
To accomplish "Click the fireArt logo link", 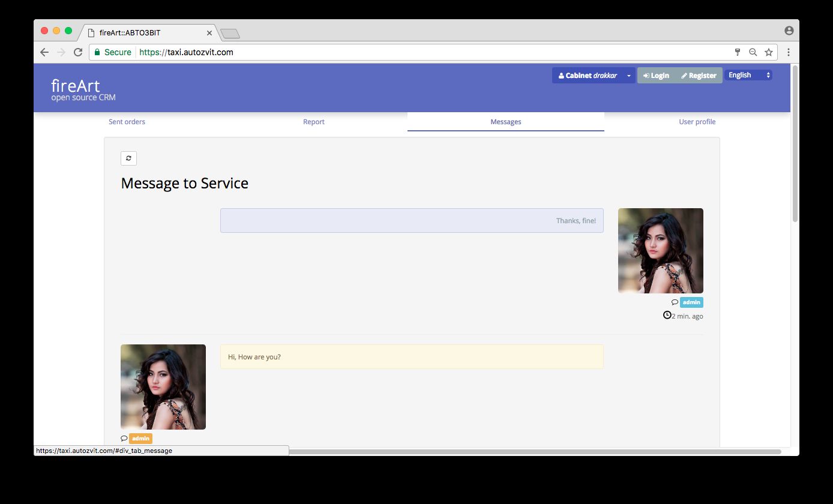I will tap(76, 86).
